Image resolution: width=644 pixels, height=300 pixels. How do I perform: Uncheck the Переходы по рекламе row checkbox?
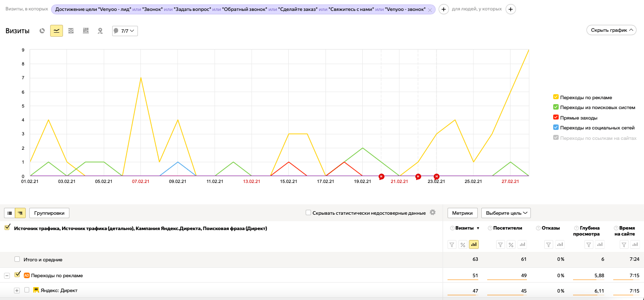(x=18, y=275)
